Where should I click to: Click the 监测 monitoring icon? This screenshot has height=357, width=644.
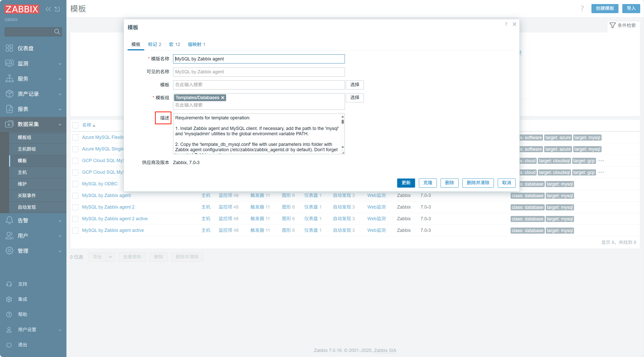[x=9, y=63]
